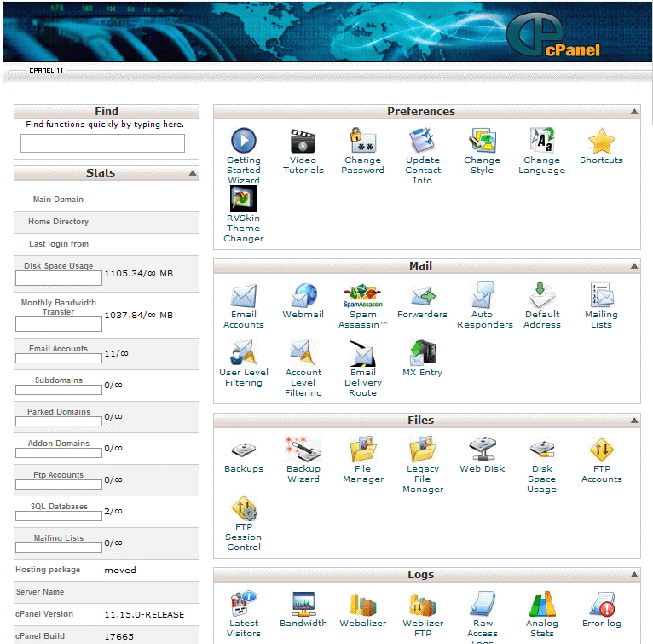Image resolution: width=653 pixels, height=644 pixels.
Task: Open Video Tutorials
Action: point(303,151)
